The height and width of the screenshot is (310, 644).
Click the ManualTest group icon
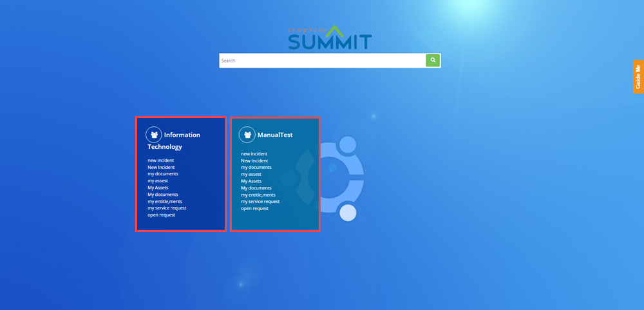click(247, 135)
